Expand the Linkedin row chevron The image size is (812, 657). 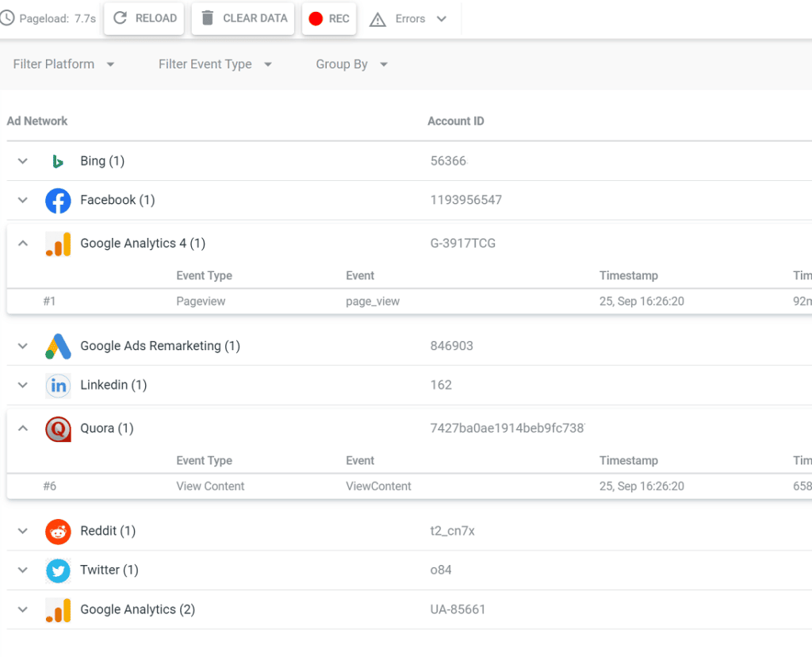click(23, 385)
